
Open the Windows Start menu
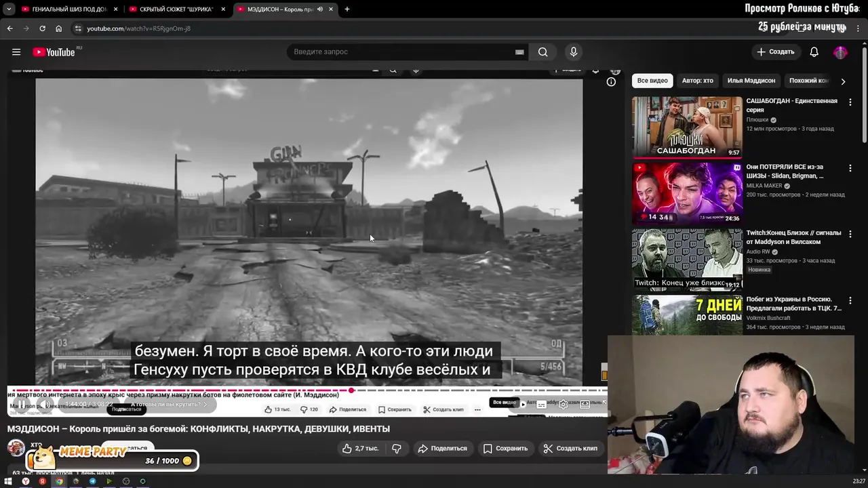pyautogui.click(x=8, y=481)
